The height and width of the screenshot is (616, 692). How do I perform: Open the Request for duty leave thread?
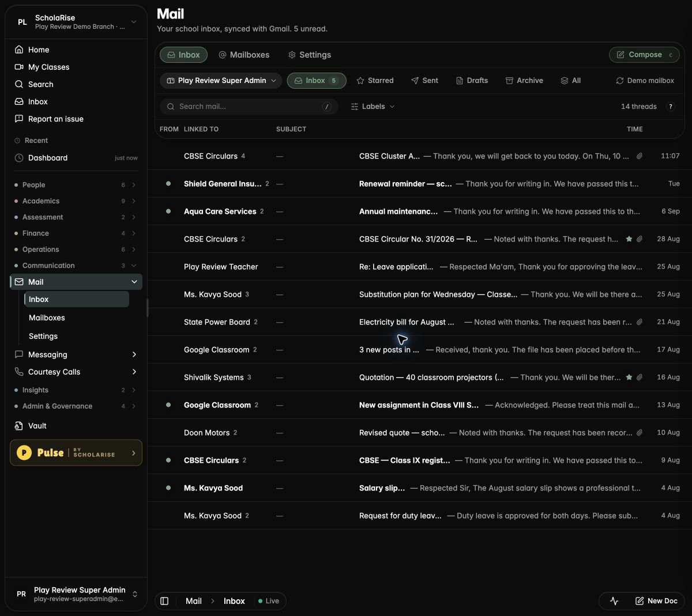[420, 516]
